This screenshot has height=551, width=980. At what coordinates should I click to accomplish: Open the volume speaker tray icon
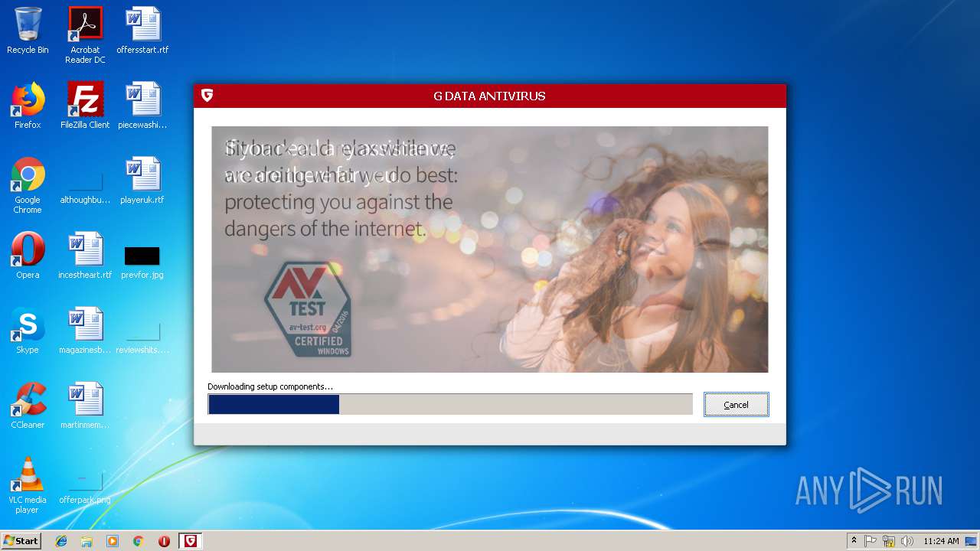[907, 541]
